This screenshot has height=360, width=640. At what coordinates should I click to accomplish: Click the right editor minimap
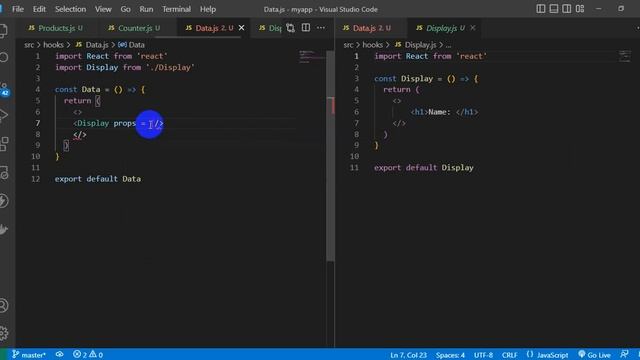(625, 56)
